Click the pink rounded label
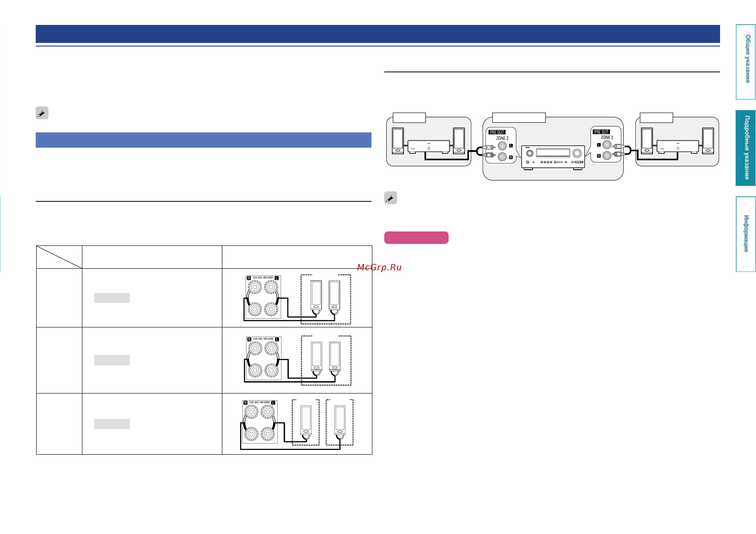 pos(416,238)
